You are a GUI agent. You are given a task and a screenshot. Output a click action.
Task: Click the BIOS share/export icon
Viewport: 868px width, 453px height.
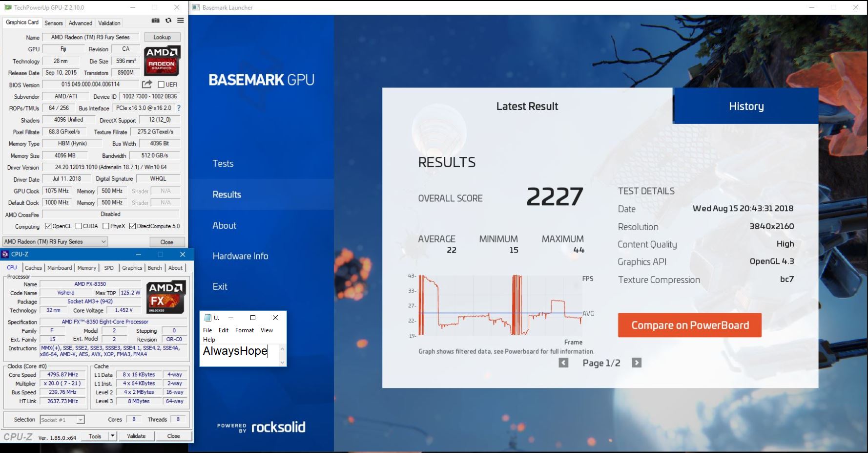(x=147, y=85)
